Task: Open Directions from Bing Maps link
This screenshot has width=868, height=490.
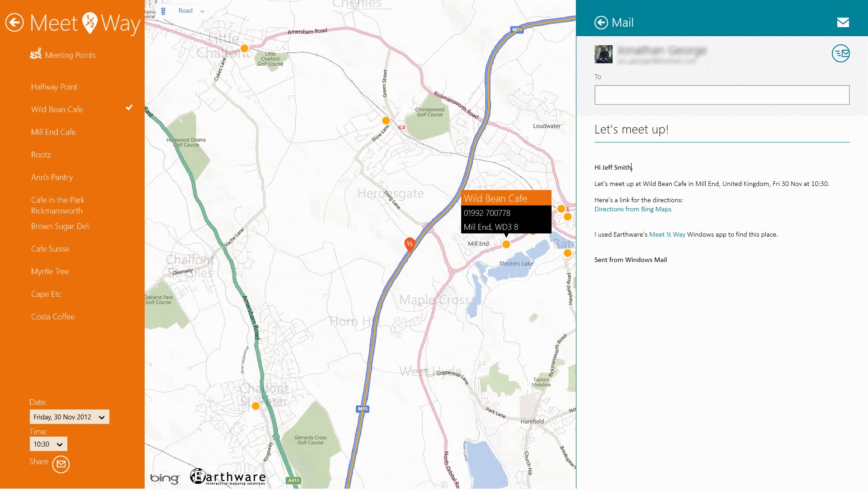Action: pyautogui.click(x=632, y=209)
